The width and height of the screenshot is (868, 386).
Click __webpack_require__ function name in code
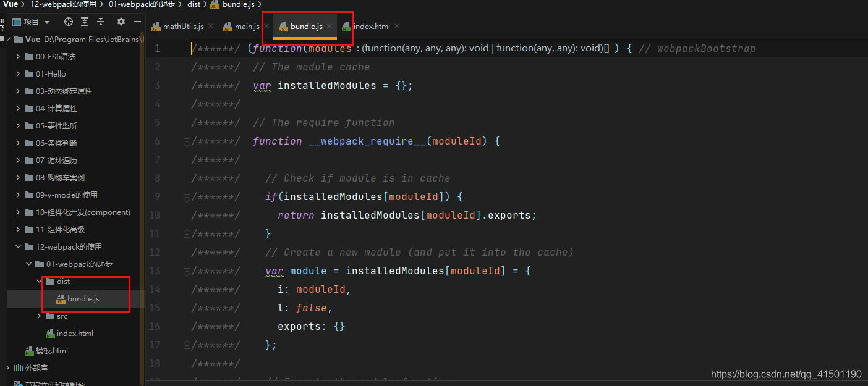(367, 141)
